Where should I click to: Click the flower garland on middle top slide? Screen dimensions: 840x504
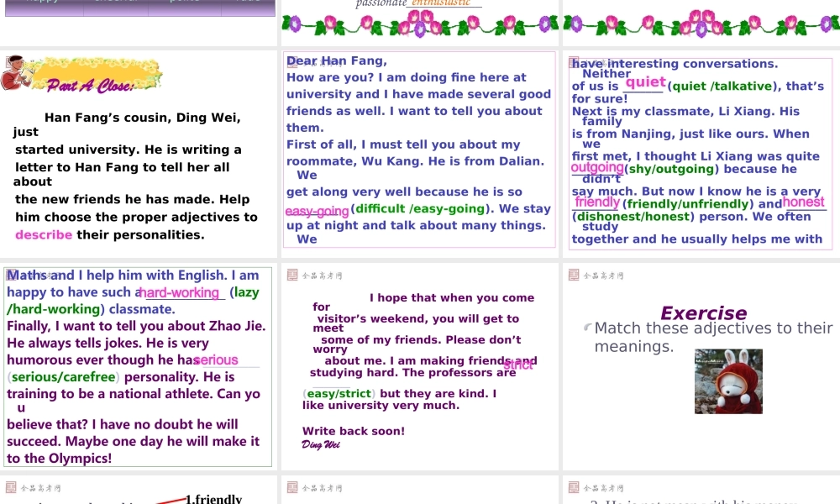(x=419, y=24)
